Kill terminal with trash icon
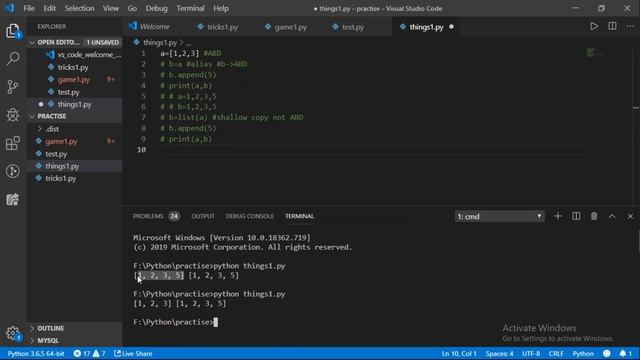 pos(594,216)
